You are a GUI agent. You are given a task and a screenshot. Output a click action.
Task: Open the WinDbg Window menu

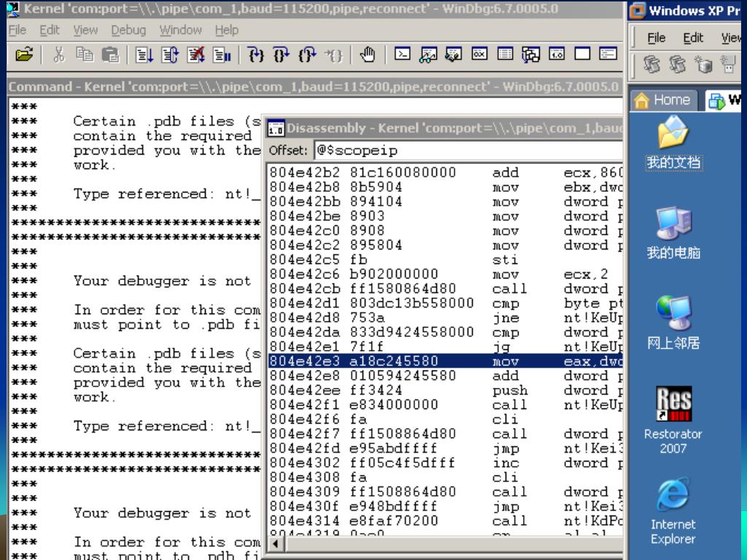click(181, 31)
